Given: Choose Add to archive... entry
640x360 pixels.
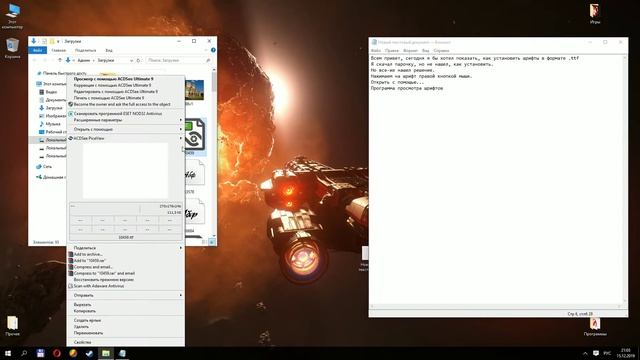Looking at the screenshot, I should (126, 254).
